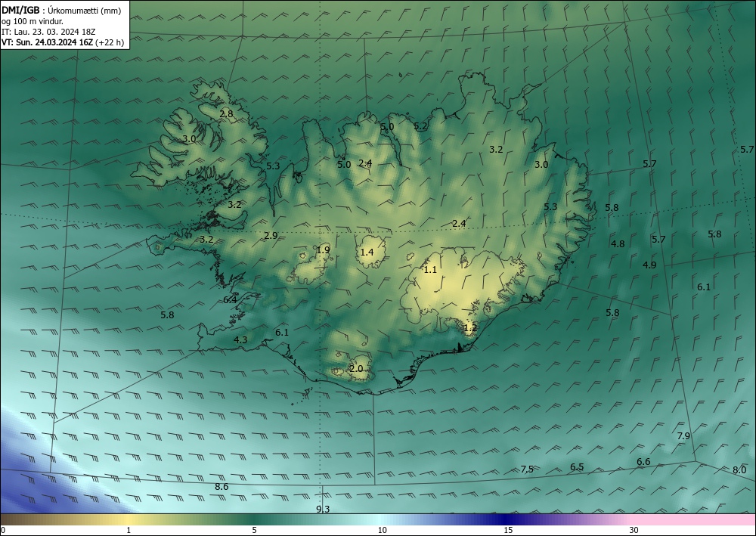
Task: Click the 9.3 value label
Action: click(x=323, y=510)
